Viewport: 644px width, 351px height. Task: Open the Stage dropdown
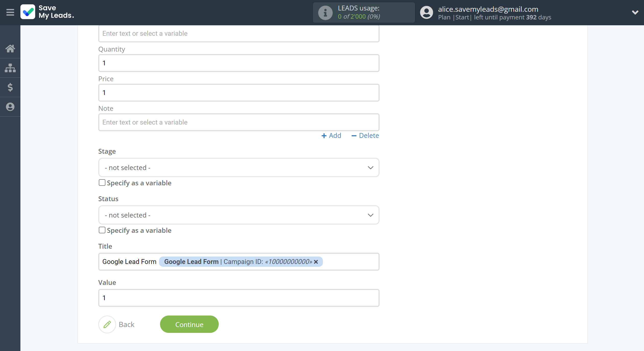(239, 167)
